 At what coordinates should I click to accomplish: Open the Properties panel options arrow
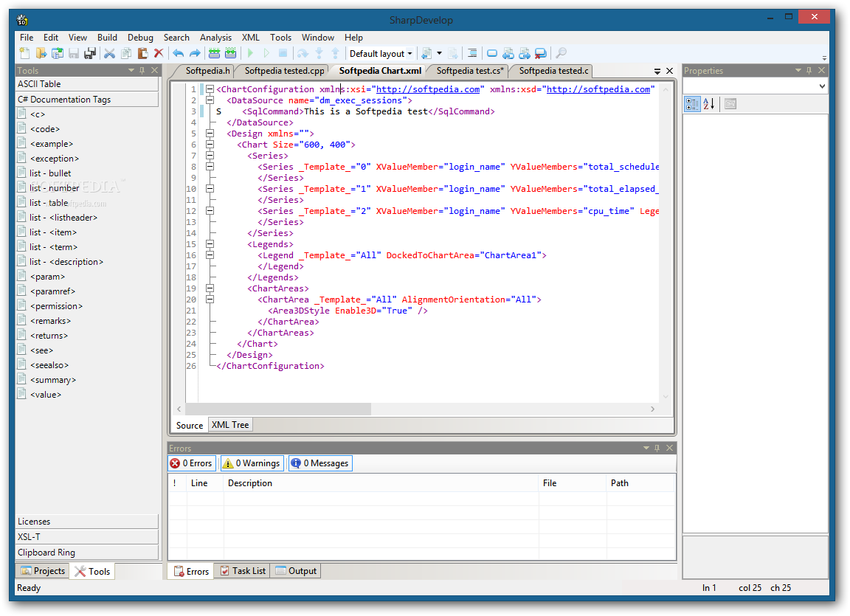click(798, 70)
